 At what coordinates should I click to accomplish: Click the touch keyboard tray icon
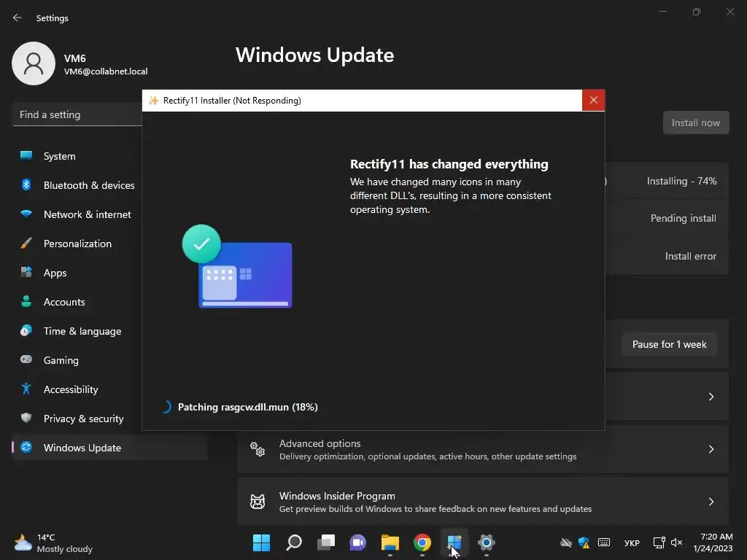(x=604, y=542)
